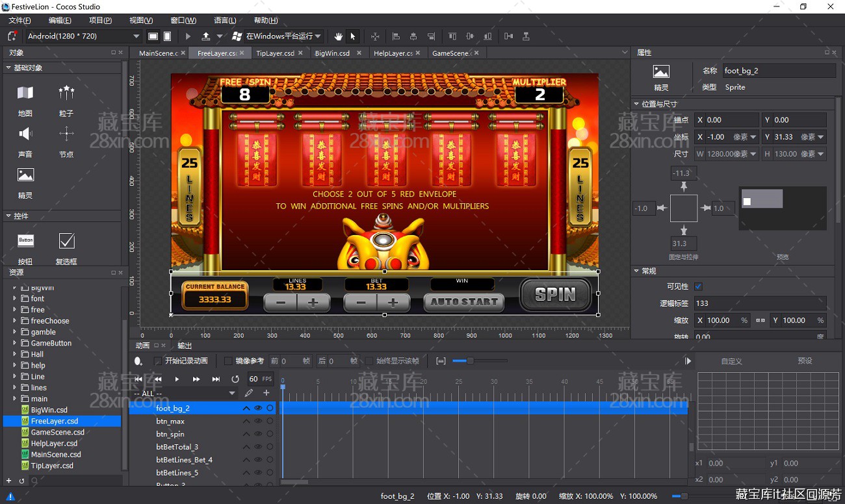The width and height of the screenshot is (845, 504).
Task: Click the Preset (预设) easing tab
Action: click(x=805, y=361)
